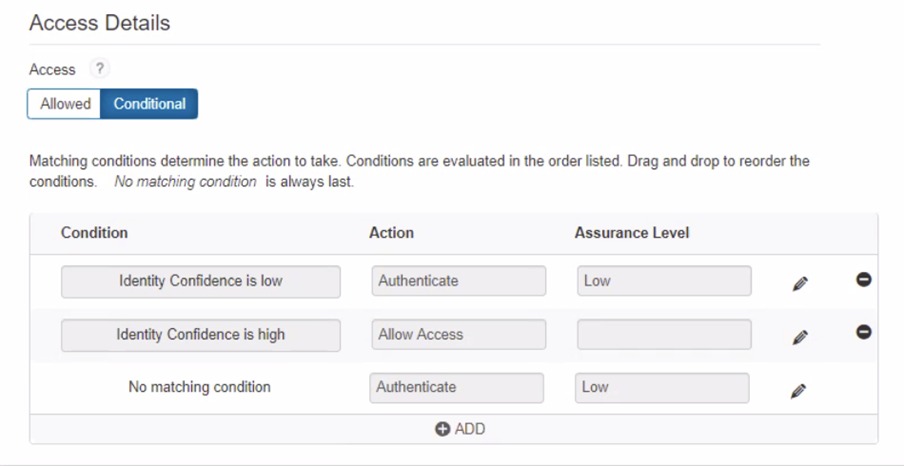904x466 pixels.
Task: Open Assurance Level for low confidence rule
Action: click(x=663, y=281)
